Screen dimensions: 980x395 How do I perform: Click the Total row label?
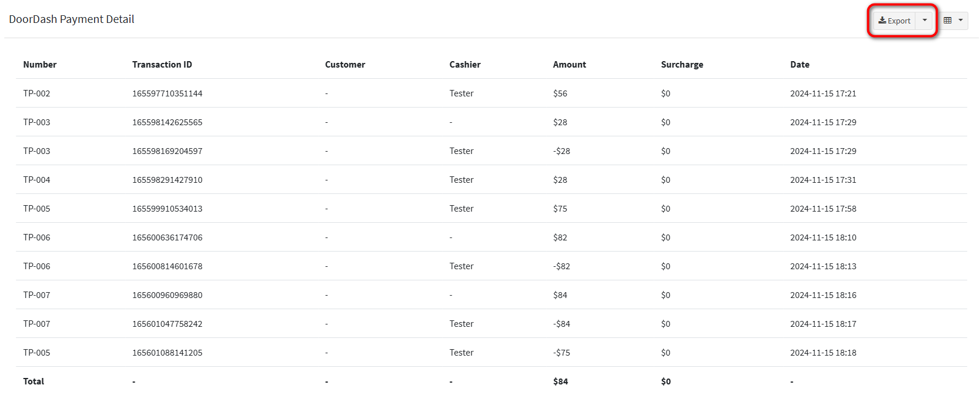click(34, 381)
